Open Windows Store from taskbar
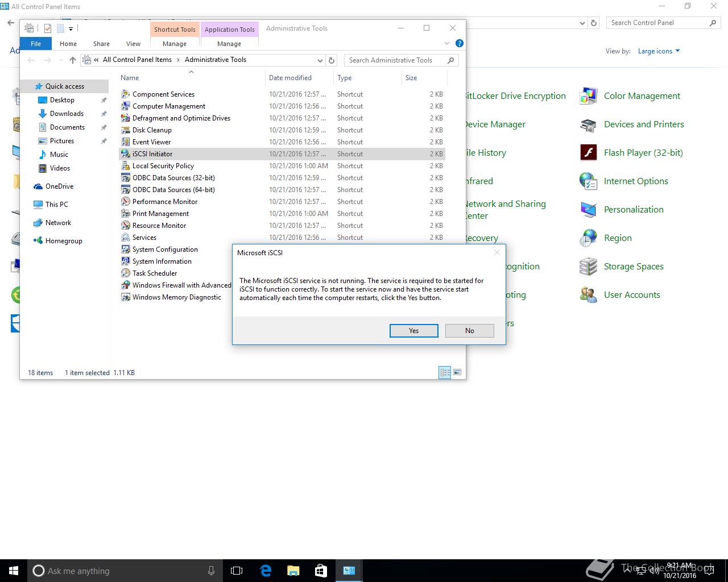728x582 pixels. tap(321, 571)
